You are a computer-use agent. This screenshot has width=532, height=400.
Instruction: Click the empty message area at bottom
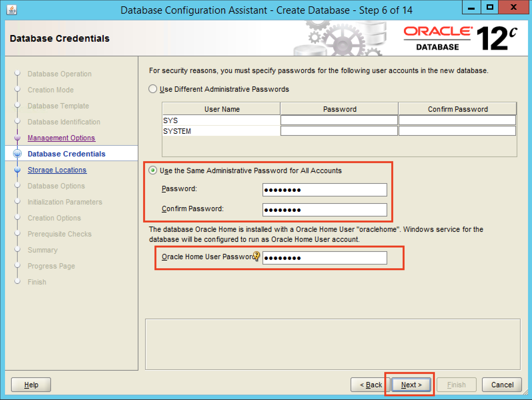pyautogui.click(x=333, y=344)
